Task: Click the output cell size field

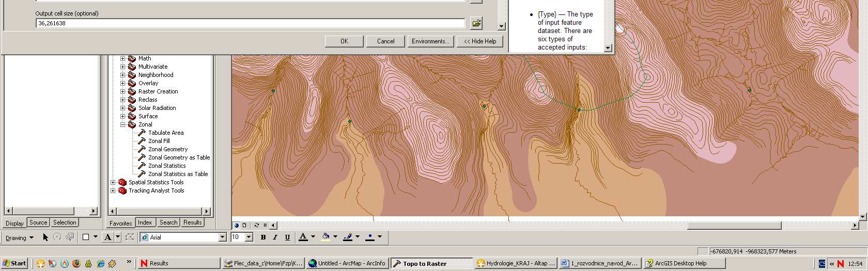Action: [x=250, y=23]
